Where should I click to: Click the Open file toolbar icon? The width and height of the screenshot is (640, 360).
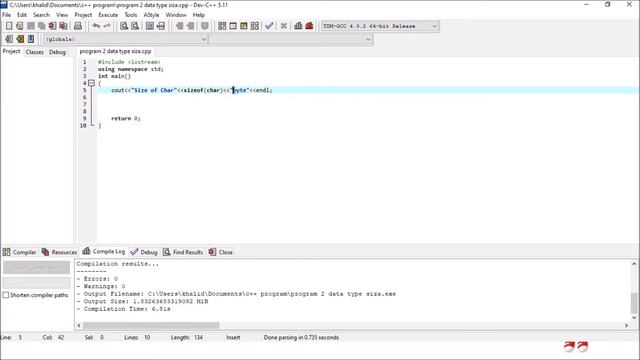(x=20, y=26)
